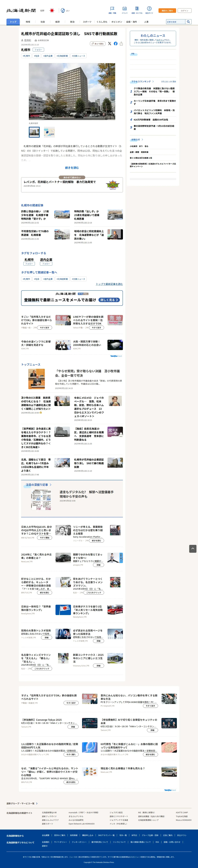Open 新築コンテナハウス sponsored article
The width and height of the screenshot is (198, 868).
click(89, 658)
